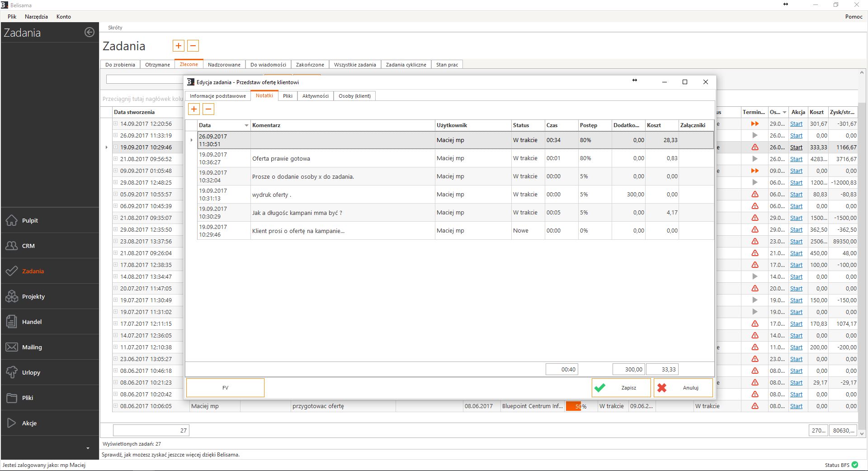This screenshot has width=868, height=471.
Task: Select the note 'Oferta prawie gotowa'
Action: pyautogui.click(x=281, y=158)
